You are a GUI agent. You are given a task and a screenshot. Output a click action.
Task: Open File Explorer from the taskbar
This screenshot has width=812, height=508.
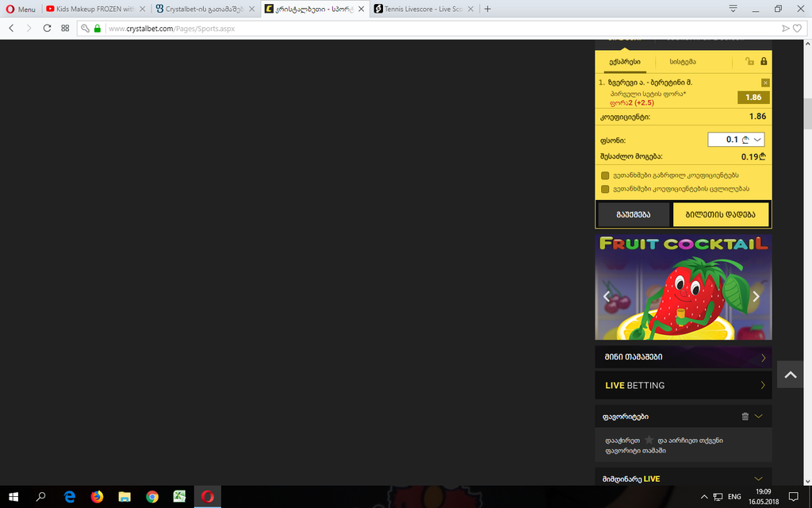coord(124,497)
